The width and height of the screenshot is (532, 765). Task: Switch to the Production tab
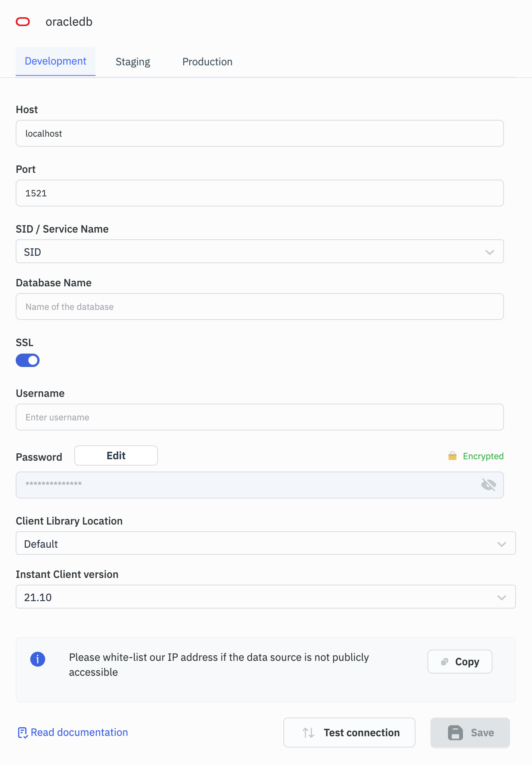[x=207, y=62]
